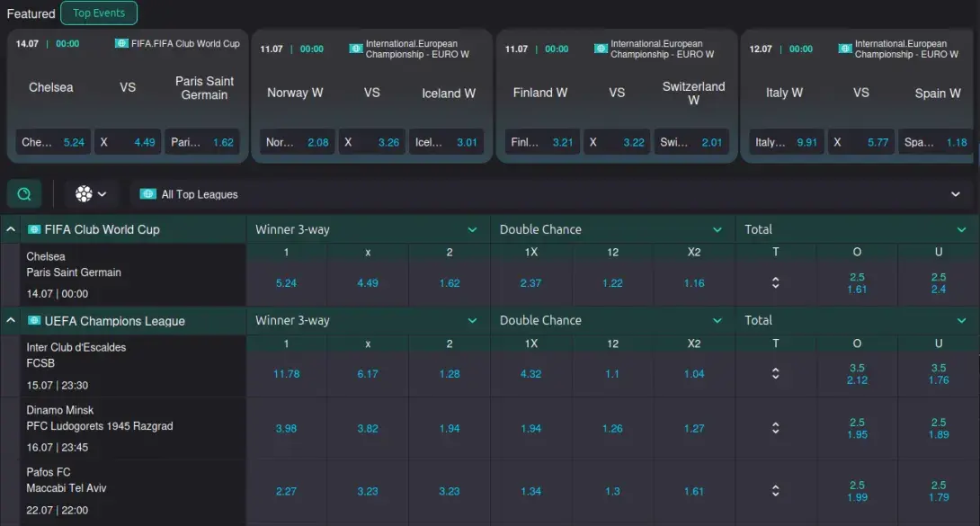Select the 11.78 odds for Inter Club d'Escaldes
This screenshot has height=526, width=980.
286,374
